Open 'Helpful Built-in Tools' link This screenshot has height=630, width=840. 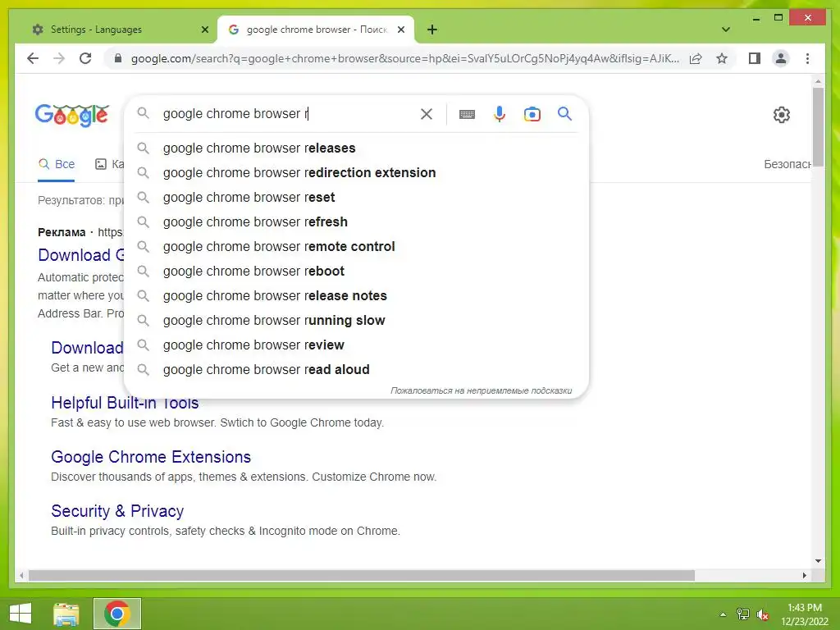tap(125, 402)
